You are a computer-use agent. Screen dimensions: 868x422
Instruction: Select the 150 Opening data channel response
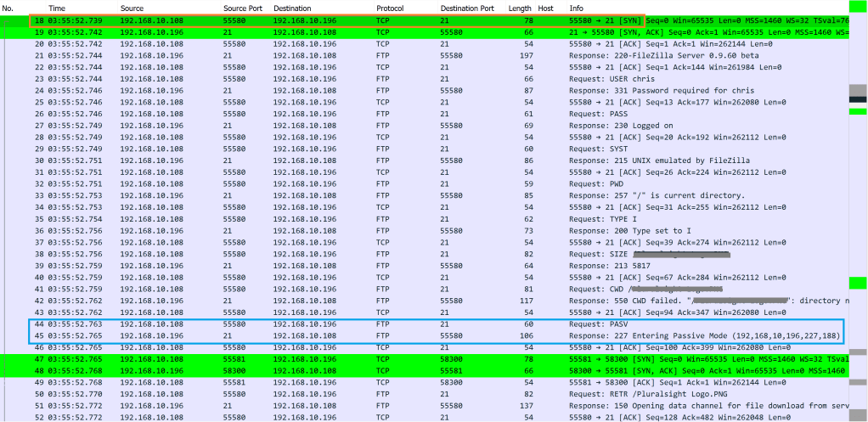340,407
